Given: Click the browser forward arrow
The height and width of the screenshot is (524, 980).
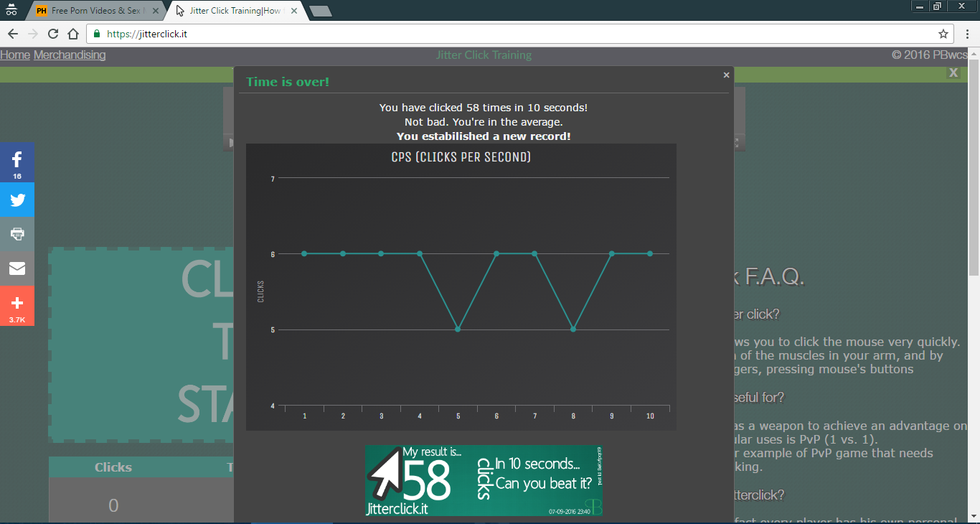Looking at the screenshot, I should (x=33, y=34).
